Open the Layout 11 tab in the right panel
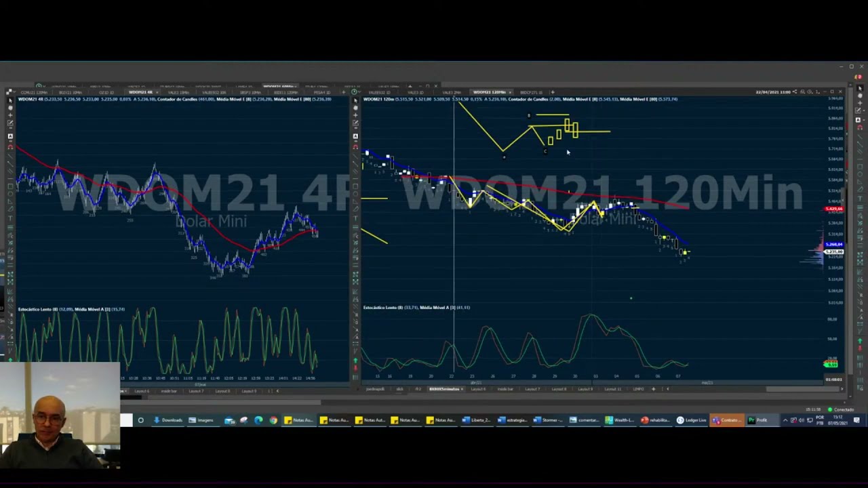The height and width of the screenshot is (488, 868). (612, 389)
